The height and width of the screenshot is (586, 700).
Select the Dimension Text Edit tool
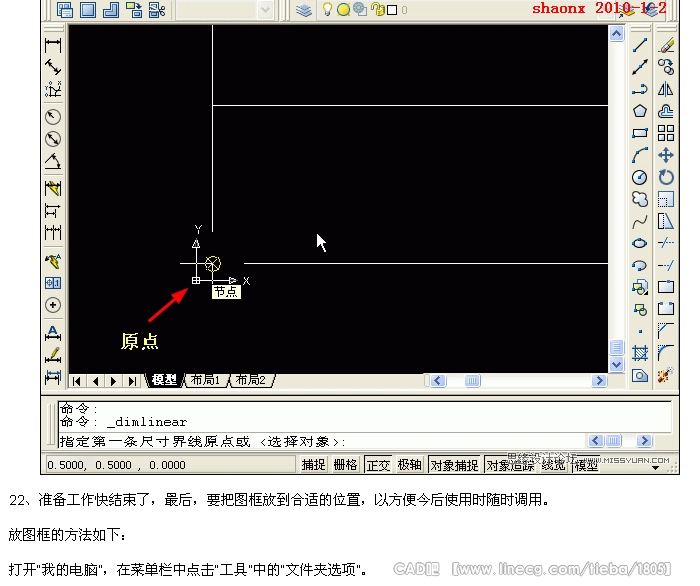click(53, 355)
